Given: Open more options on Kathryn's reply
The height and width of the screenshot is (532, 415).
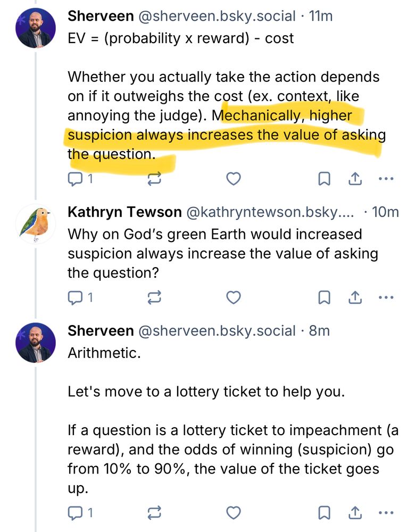Looking at the screenshot, I should 385,297.
